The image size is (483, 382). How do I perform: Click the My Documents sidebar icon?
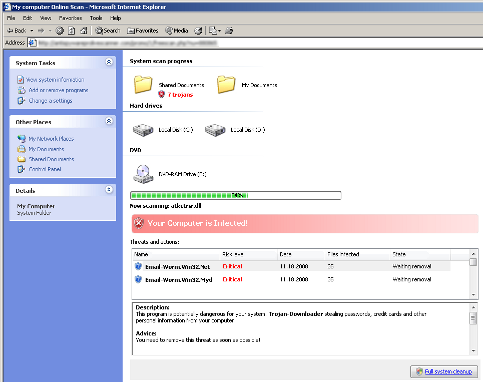[x=21, y=149]
